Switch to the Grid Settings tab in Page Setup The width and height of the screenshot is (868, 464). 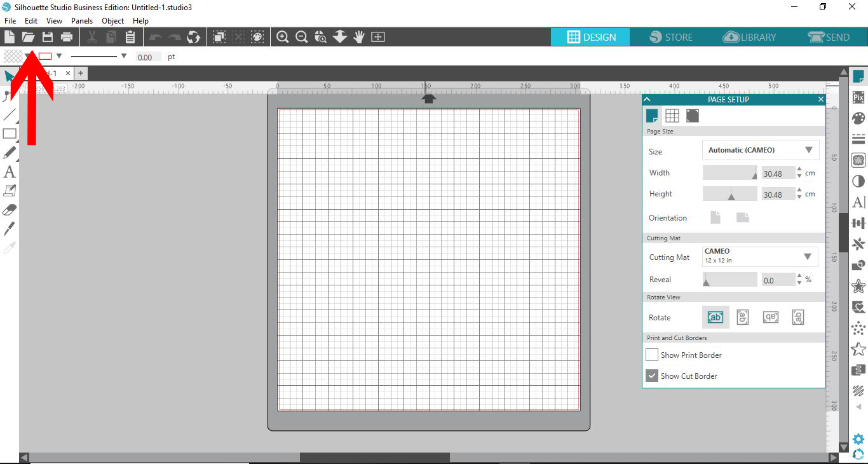coord(672,115)
